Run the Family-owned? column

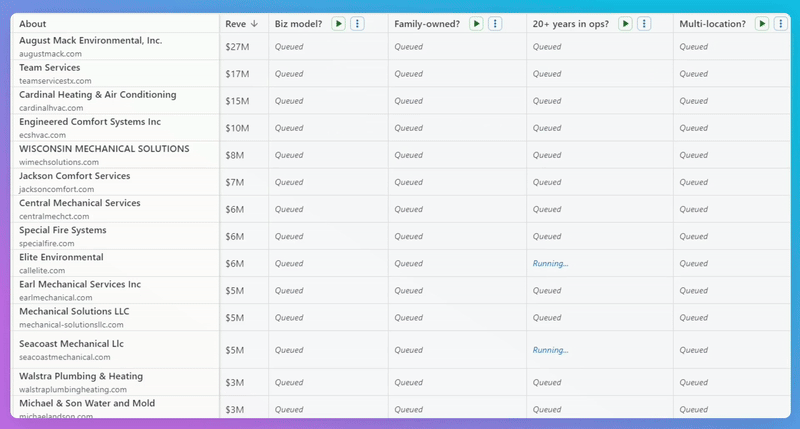[476, 23]
